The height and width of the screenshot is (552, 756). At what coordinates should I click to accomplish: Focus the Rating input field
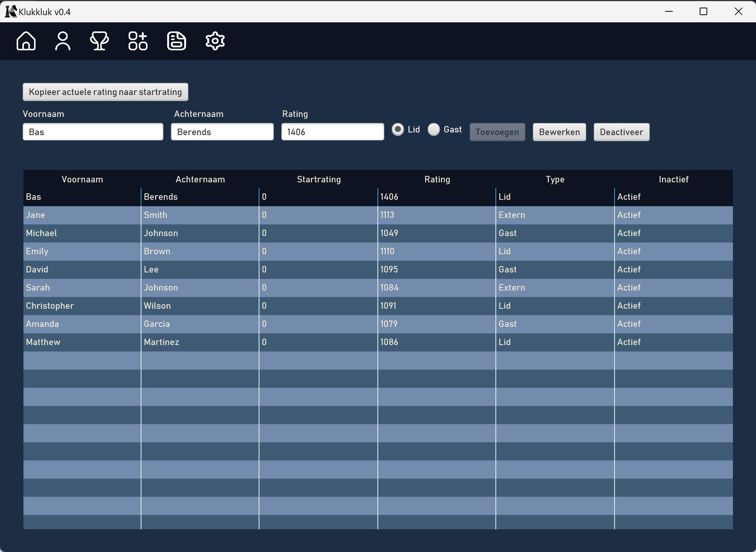point(333,132)
